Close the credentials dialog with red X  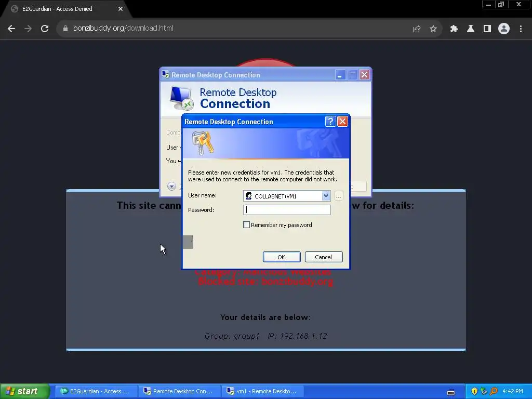click(x=342, y=121)
